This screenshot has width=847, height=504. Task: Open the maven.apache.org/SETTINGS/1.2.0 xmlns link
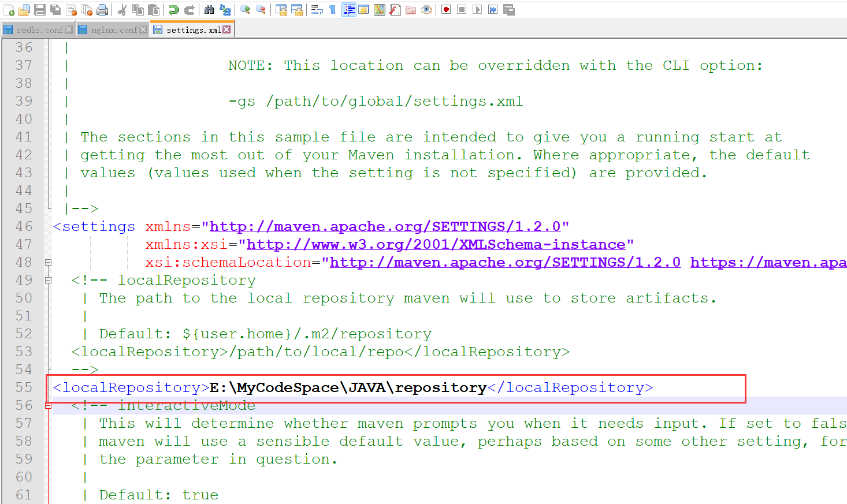click(x=385, y=226)
